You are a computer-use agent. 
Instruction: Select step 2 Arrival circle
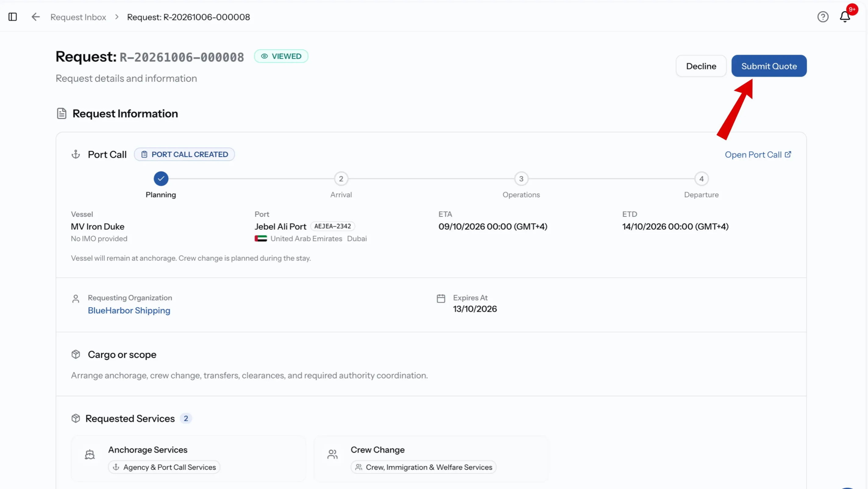341,179
